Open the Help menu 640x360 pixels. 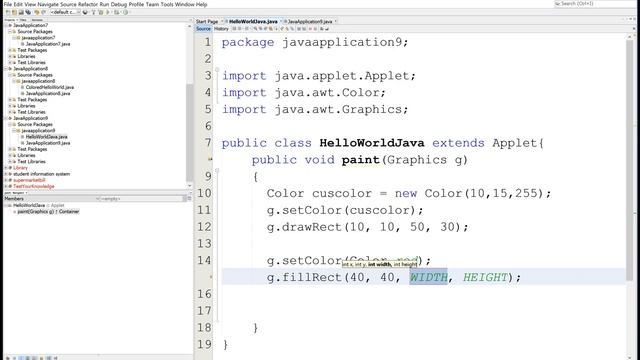(x=202, y=4)
